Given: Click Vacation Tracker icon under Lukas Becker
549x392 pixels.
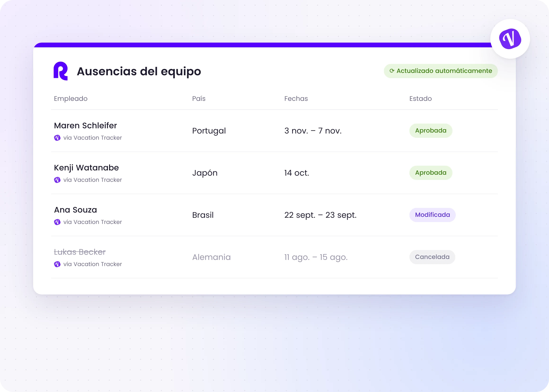Looking at the screenshot, I should pos(57,264).
